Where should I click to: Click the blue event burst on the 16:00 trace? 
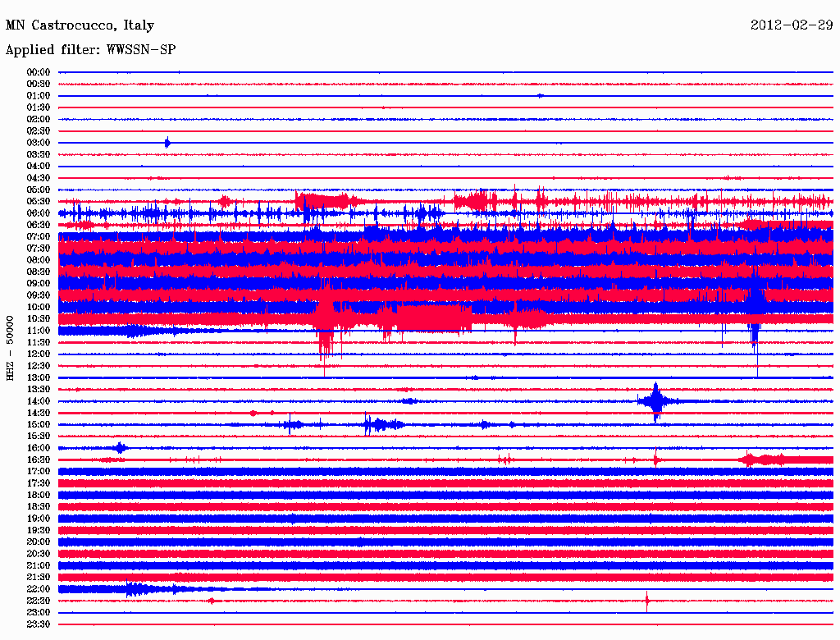[x=121, y=447]
